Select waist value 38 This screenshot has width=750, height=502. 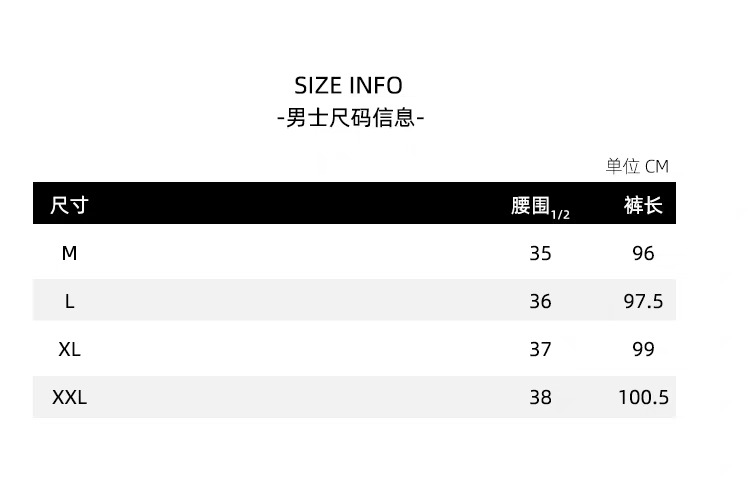[540, 397]
